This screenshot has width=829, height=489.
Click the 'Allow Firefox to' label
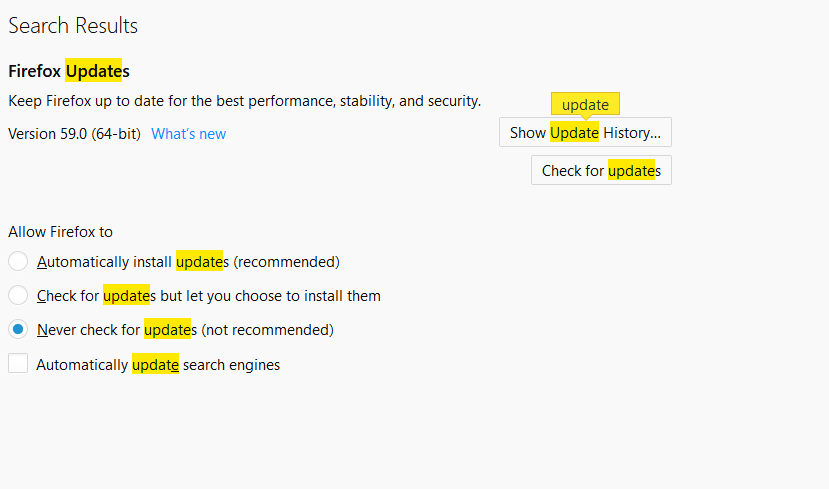tap(60, 232)
